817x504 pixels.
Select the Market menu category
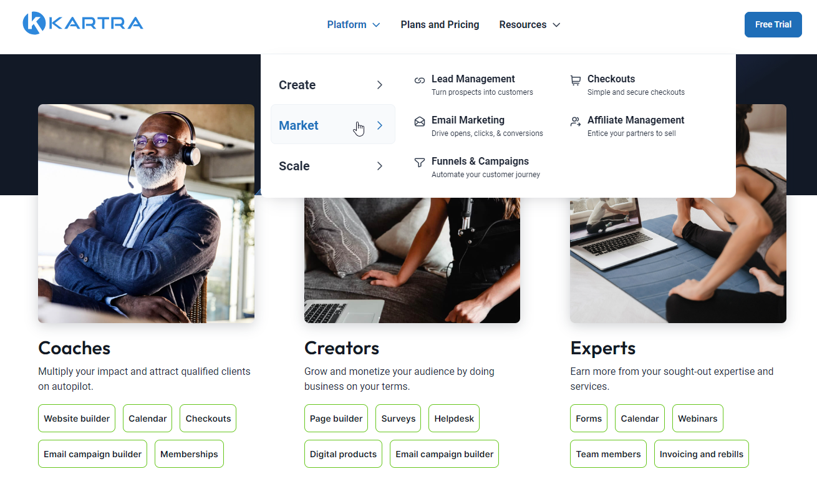tap(299, 125)
